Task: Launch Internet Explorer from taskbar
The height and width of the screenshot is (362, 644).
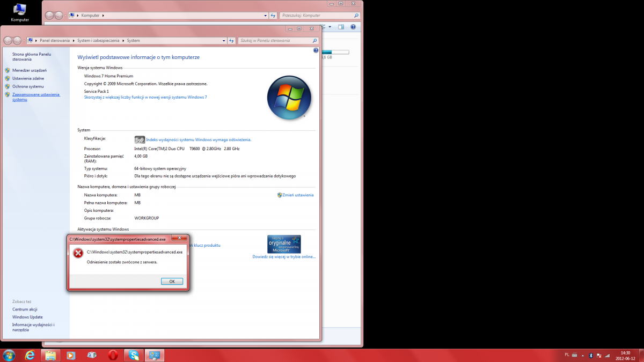Action: click(x=30, y=355)
